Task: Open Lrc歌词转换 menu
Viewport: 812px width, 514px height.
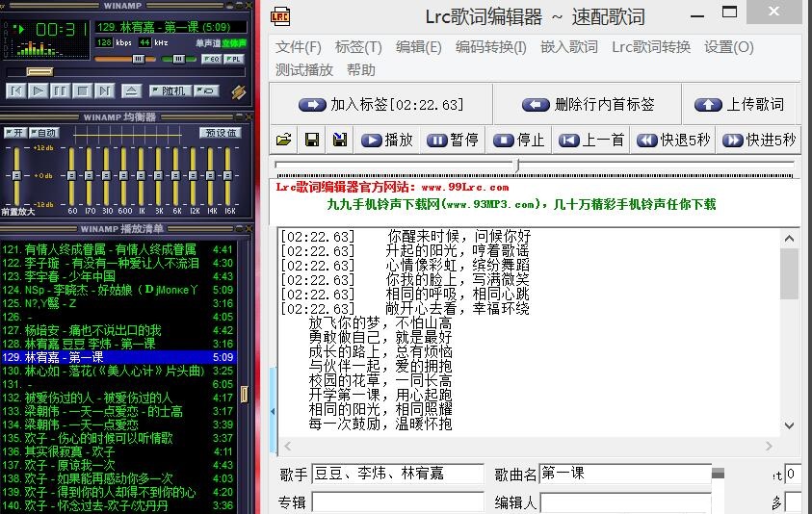Action: tap(651, 47)
